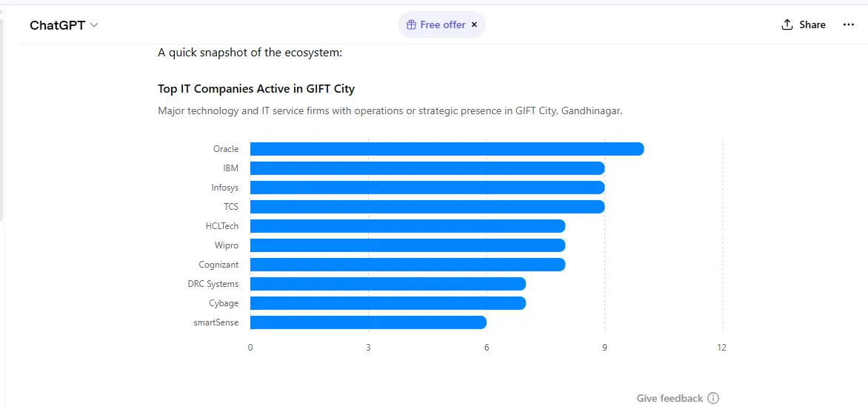Click the IBM axis label
868x407 pixels.
[231, 168]
